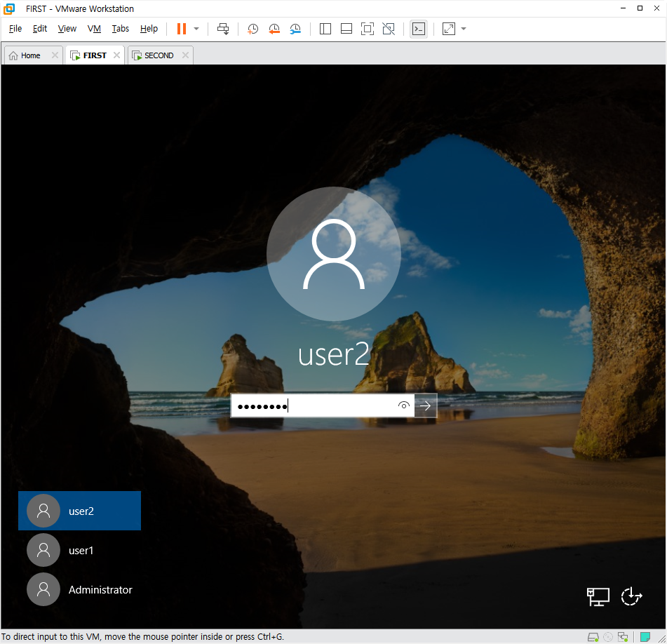Click the VMware Workstation title bar logo
This screenshot has width=667, height=644.
9,8
